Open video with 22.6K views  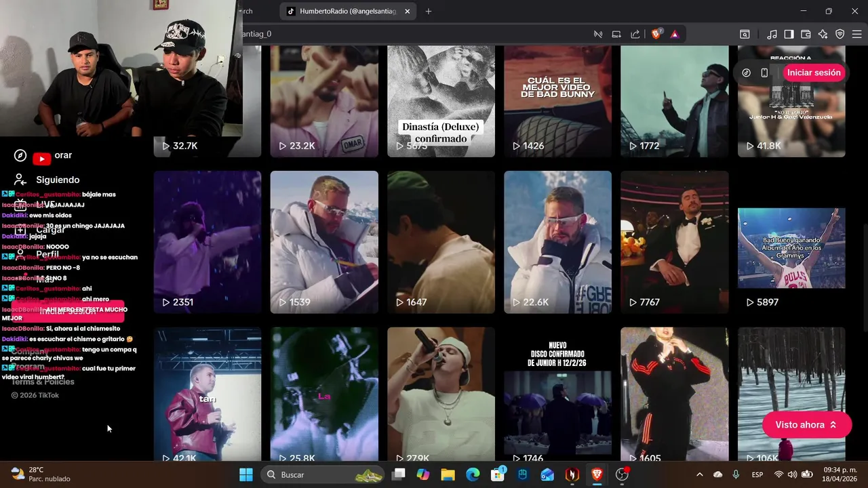pos(557,242)
